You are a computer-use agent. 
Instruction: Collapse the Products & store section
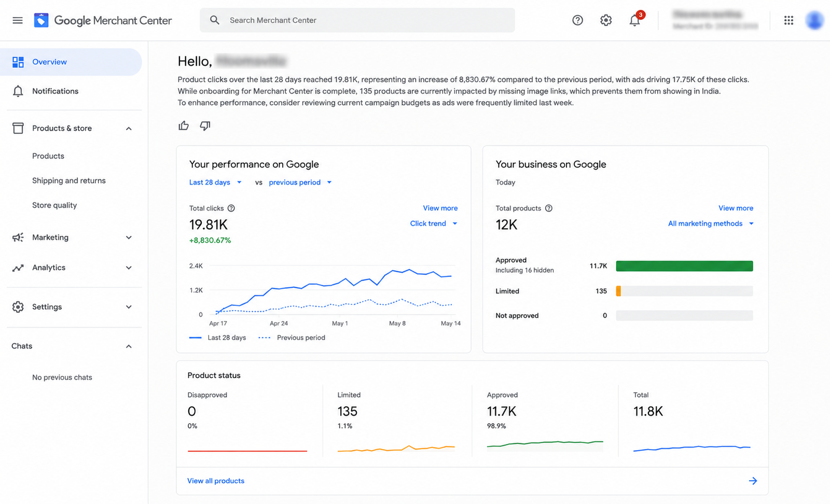pyautogui.click(x=129, y=129)
